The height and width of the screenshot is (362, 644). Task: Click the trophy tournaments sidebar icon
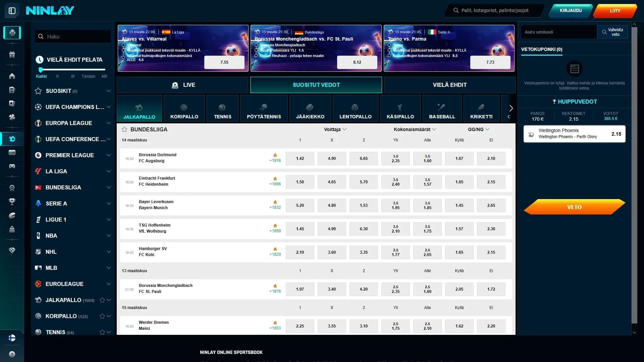point(12,201)
